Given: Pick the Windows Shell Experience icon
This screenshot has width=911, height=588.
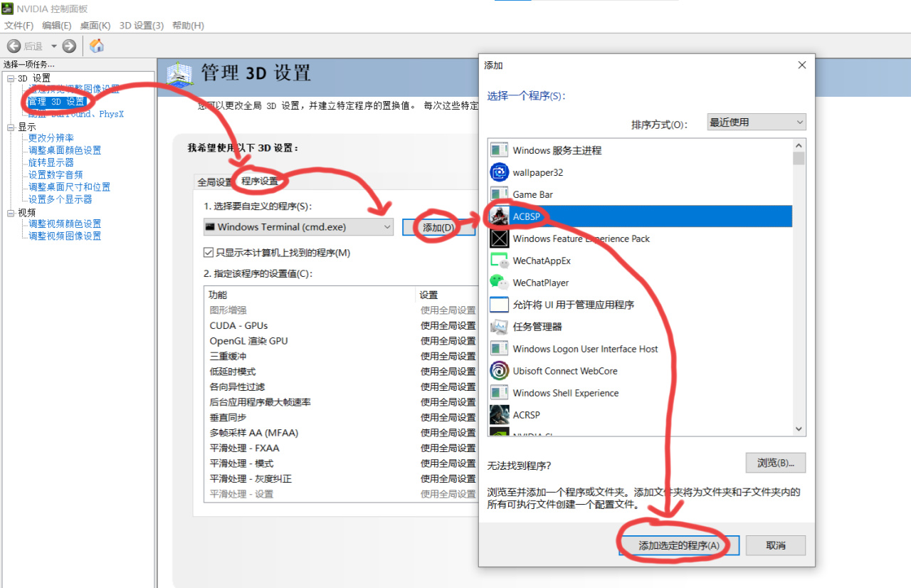Looking at the screenshot, I should point(500,393).
